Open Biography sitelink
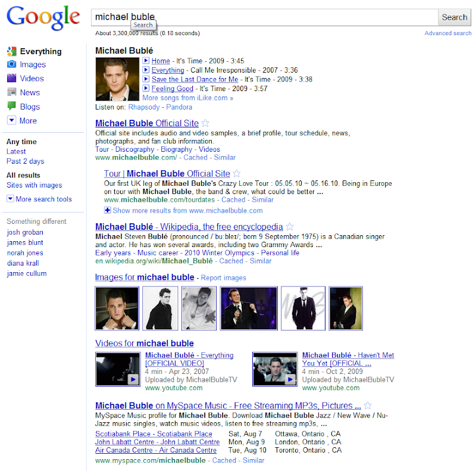Image resolution: width=476 pixels, height=471 pixels. [176, 149]
